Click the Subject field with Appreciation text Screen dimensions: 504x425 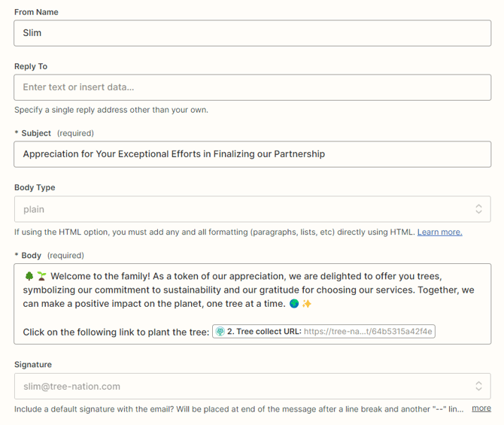[x=252, y=154]
